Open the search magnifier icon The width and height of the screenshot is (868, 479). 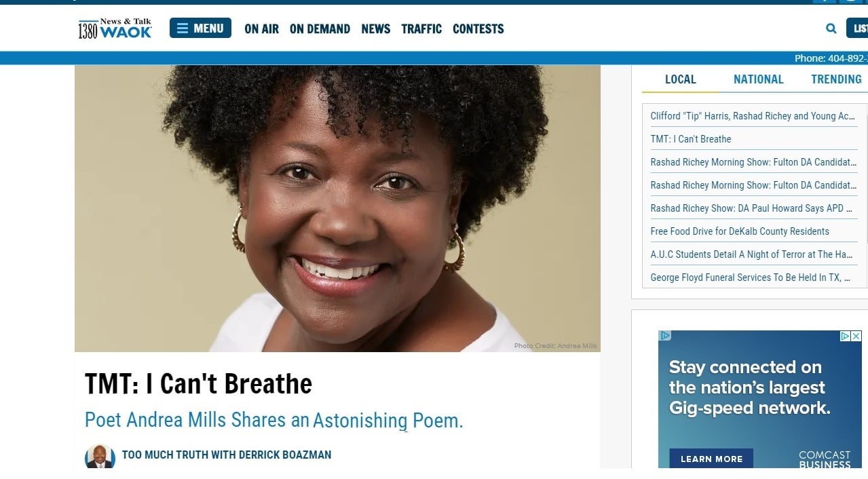[x=831, y=28]
